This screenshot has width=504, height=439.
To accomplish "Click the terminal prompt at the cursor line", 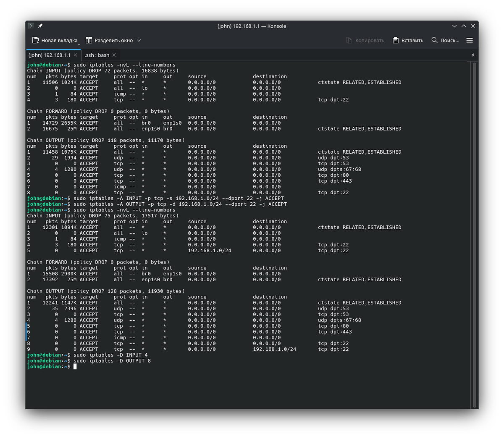I will (75, 366).
